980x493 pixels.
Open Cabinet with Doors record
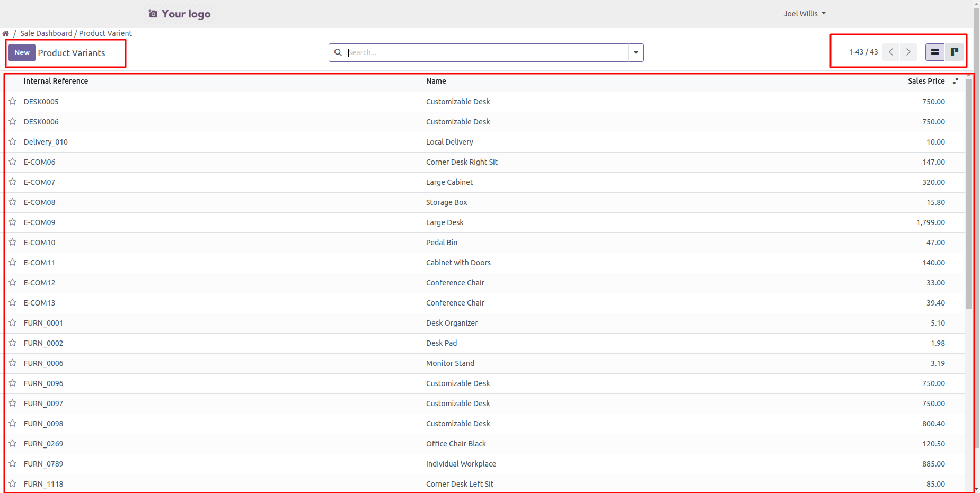[458, 263]
